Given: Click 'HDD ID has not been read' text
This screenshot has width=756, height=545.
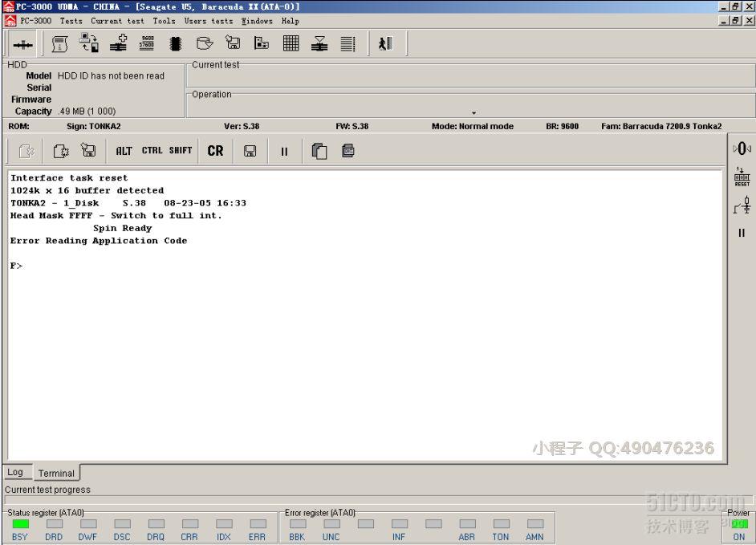Looking at the screenshot, I should 111,75.
